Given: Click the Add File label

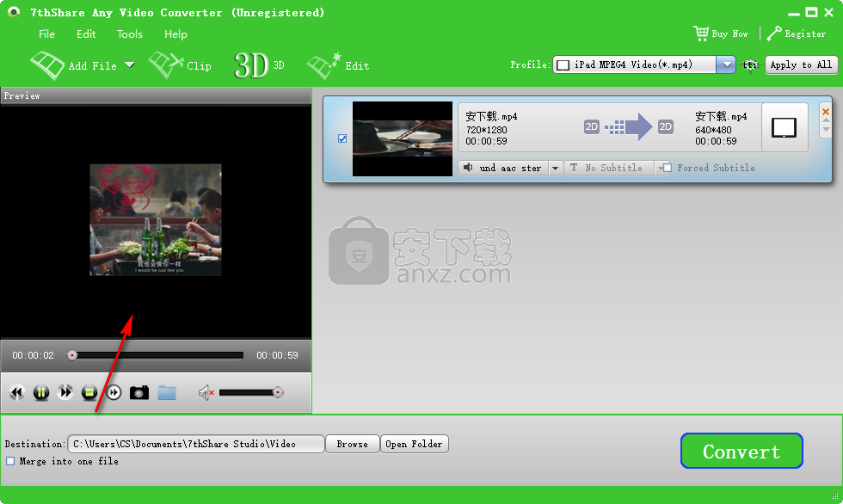Looking at the screenshot, I should (x=93, y=66).
